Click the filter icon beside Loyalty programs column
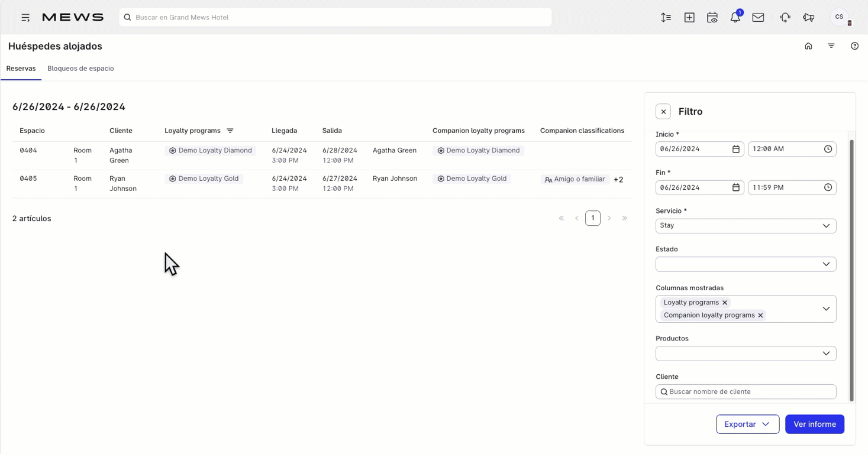Image resolution: width=868 pixels, height=454 pixels. (x=230, y=131)
